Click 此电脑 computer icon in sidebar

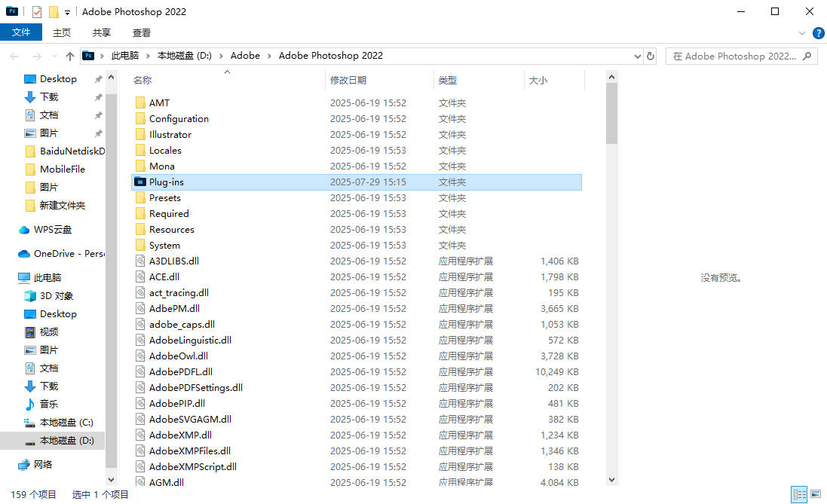(23, 278)
